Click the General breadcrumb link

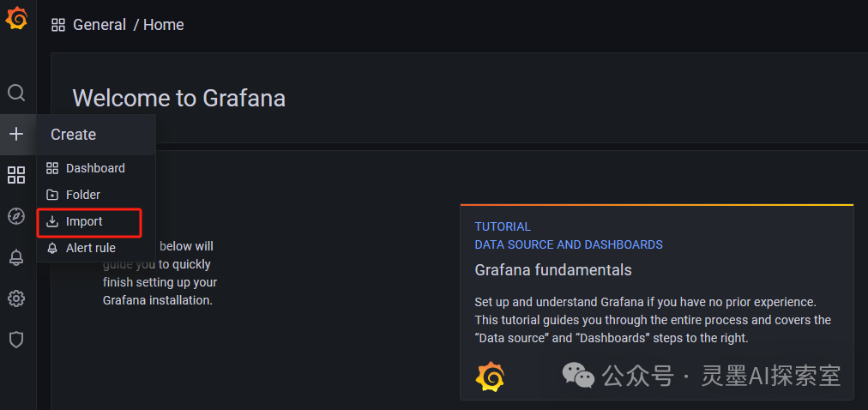(99, 25)
